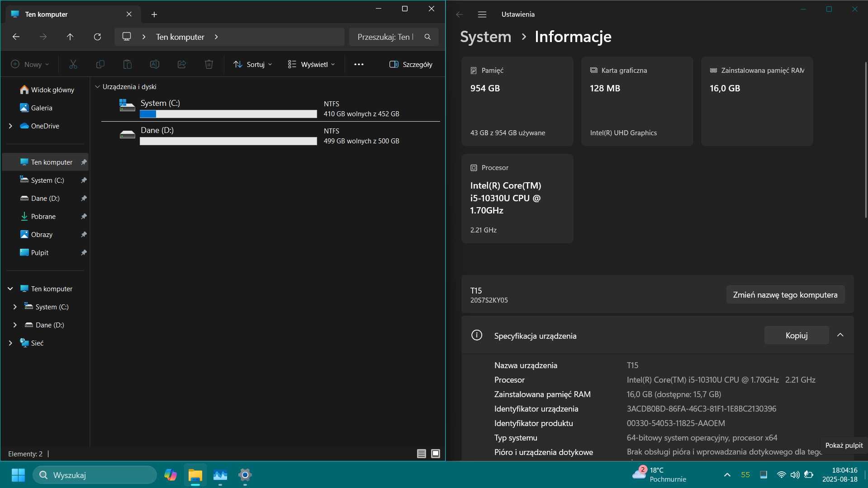The image size is (868, 488).
Task: Click the Wyszukaj taskbar search box
Action: coord(95,475)
